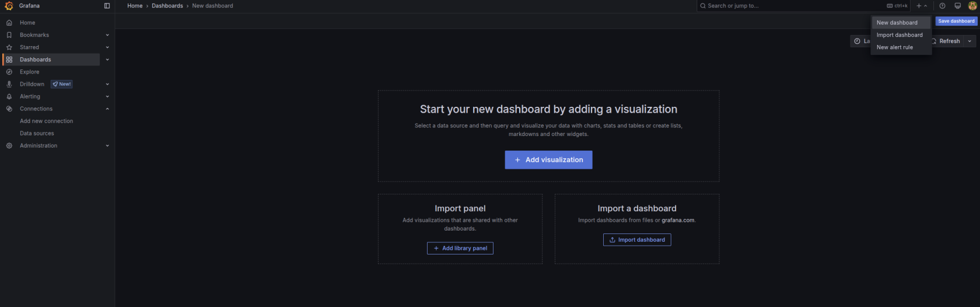
Task: Click the Alerting bell icon in sidebar
Action: [x=9, y=96]
